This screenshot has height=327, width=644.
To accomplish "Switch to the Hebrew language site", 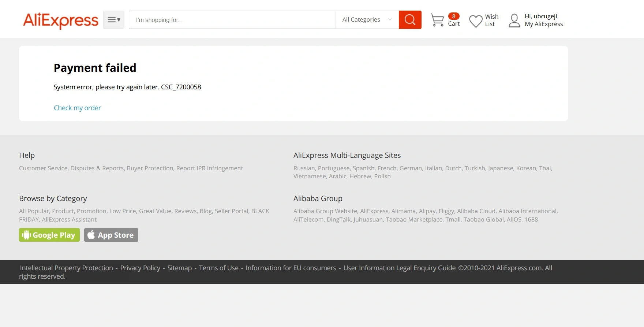I will tap(360, 176).
